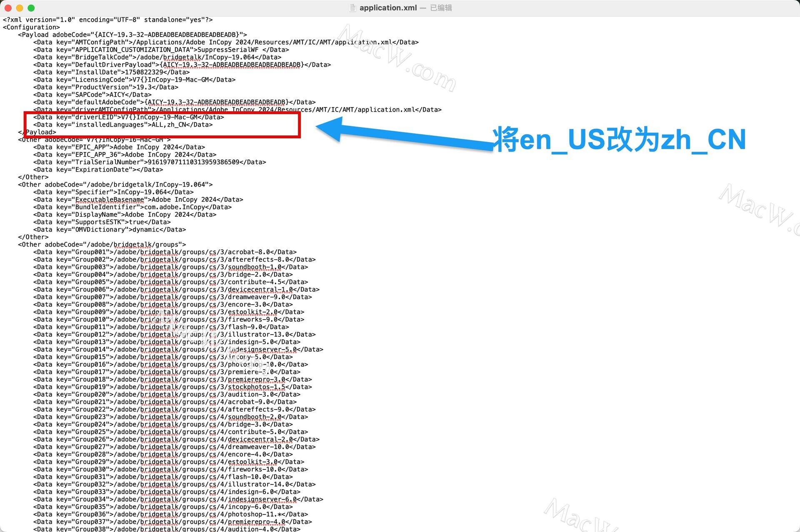The width and height of the screenshot is (800, 532).
Task: Click the Group027 dreamweaver-10.0 line
Action: [175, 447]
